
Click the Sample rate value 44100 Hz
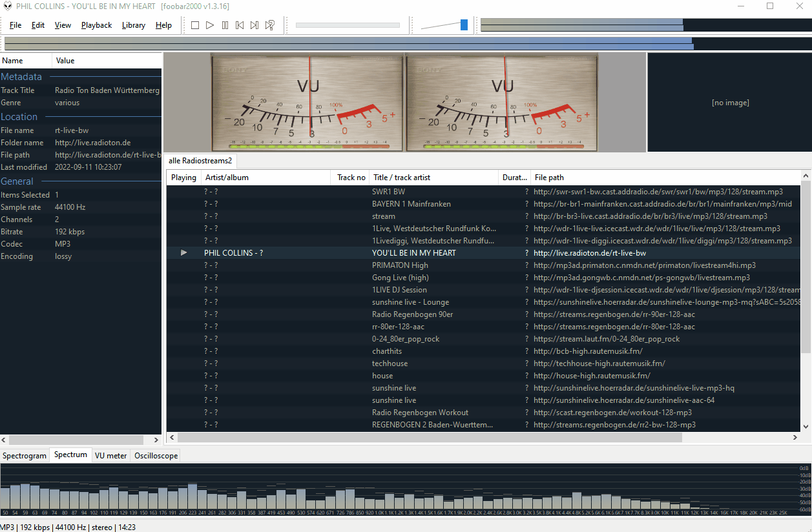[x=70, y=207]
